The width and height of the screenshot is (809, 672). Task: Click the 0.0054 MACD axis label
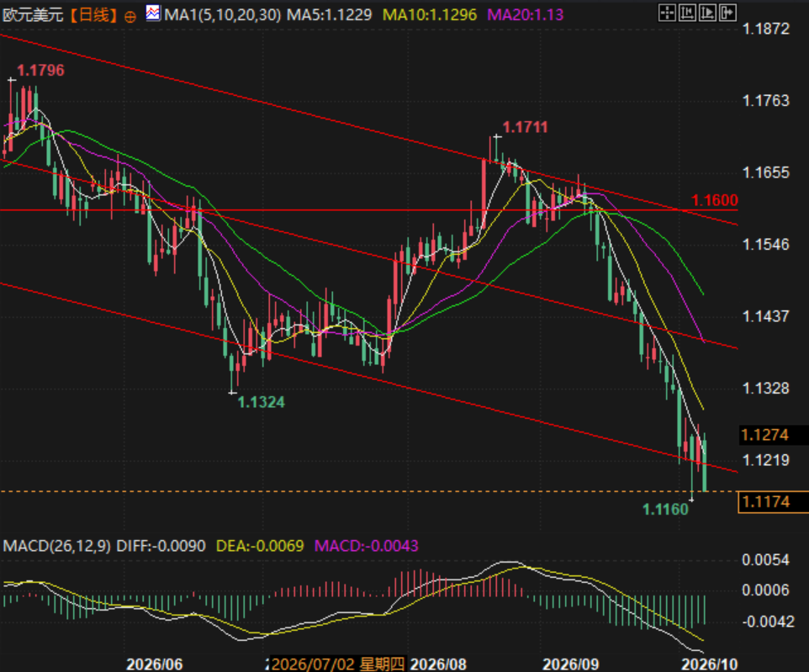click(x=766, y=560)
